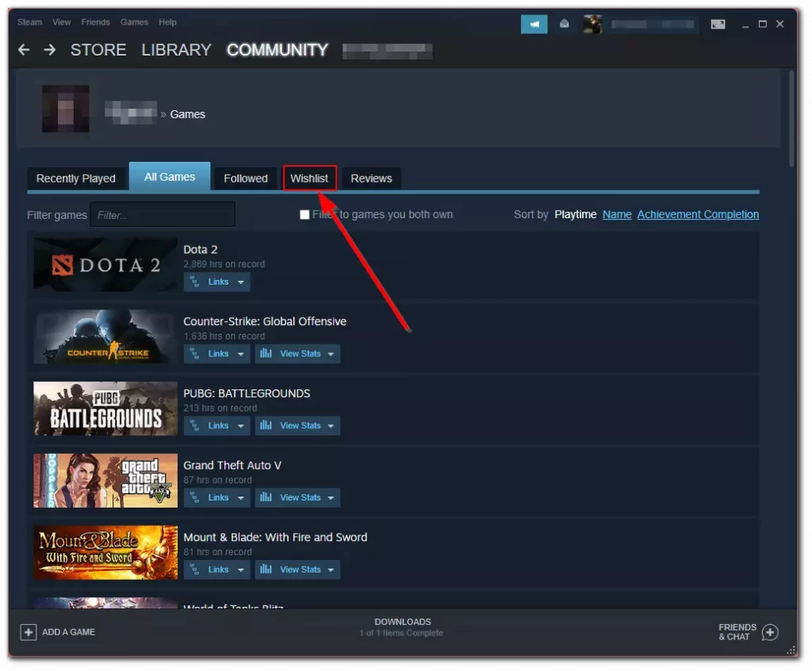Switch to the Recently Played tab
The width and height of the screenshot is (812, 671).
(75, 178)
